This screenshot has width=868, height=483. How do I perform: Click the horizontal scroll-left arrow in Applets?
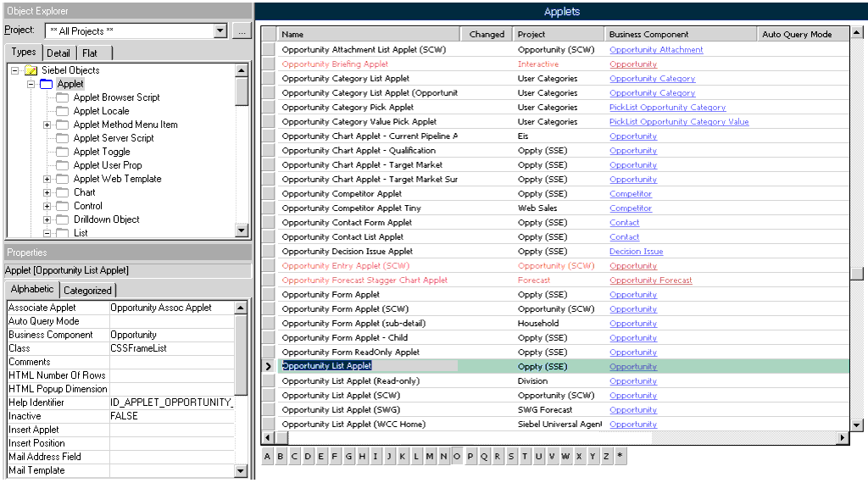(x=268, y=437)
